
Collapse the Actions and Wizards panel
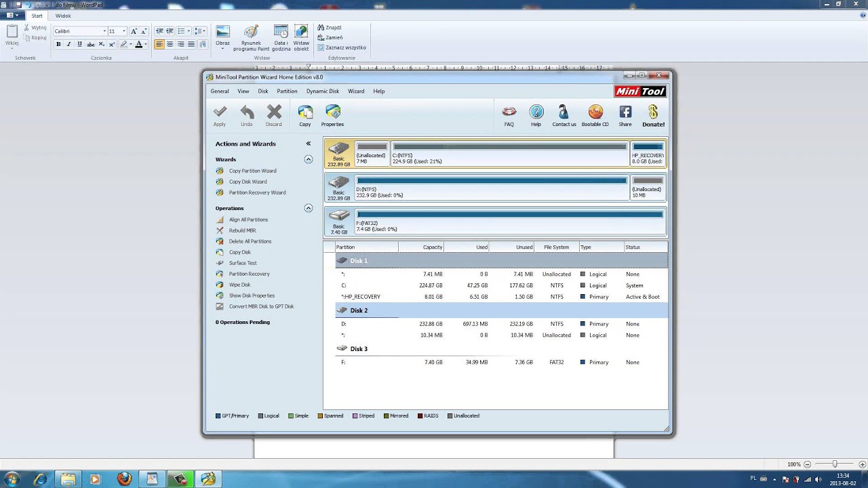[309, 144]
